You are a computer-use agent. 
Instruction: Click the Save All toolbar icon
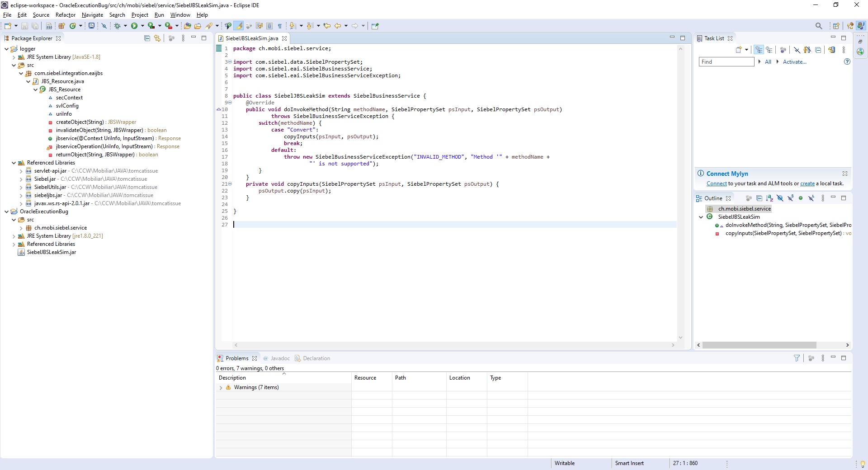pyautogui.click(x=35, y=26)
